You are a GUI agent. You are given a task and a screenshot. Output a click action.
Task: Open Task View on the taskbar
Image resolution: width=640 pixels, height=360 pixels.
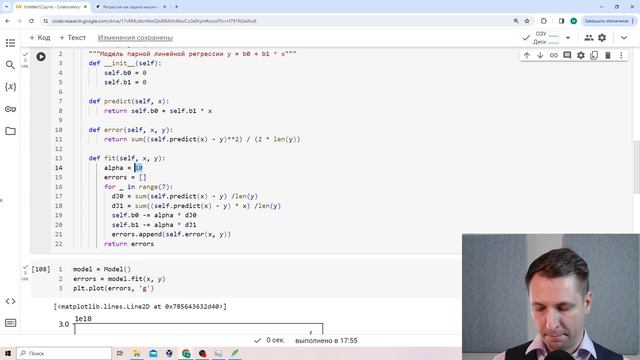tap(120, 353)
